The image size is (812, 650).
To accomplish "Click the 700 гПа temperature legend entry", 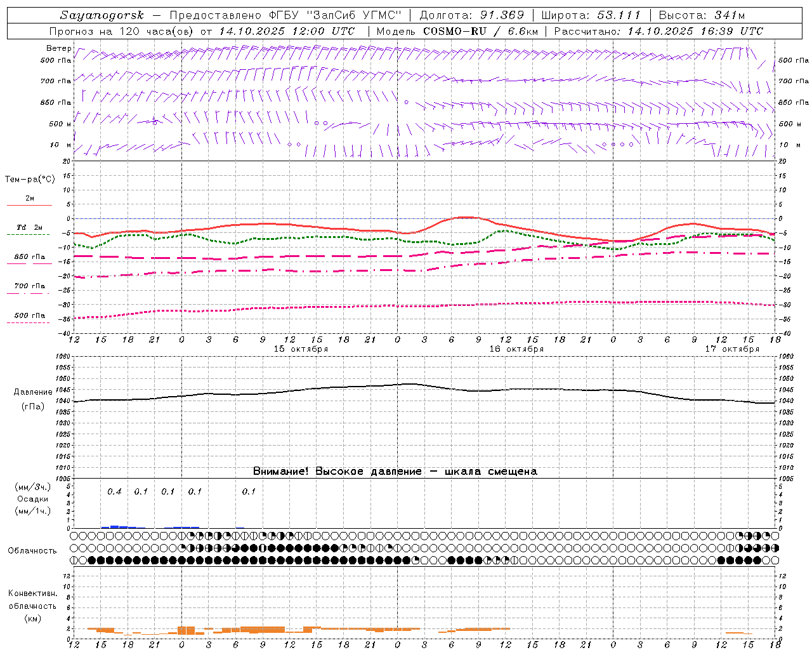I will coord(30,286).
